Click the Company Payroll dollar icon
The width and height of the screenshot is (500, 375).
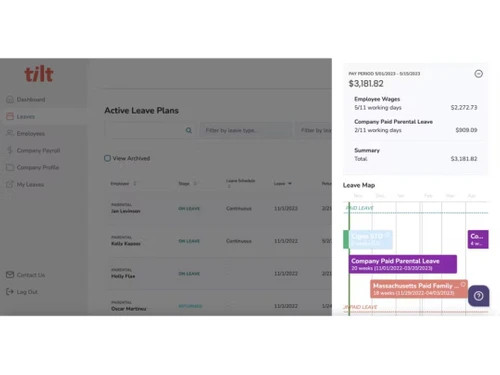[10, 150]
